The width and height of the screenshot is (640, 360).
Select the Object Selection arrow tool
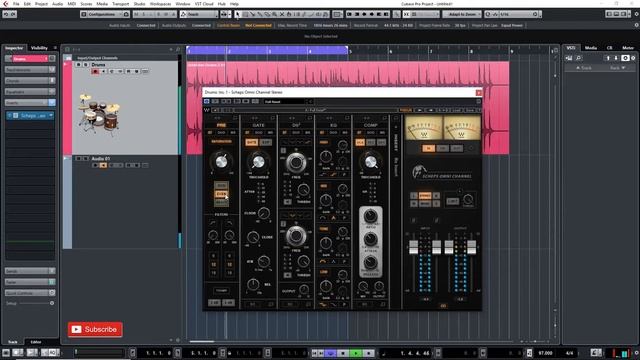tap(238, 14)
